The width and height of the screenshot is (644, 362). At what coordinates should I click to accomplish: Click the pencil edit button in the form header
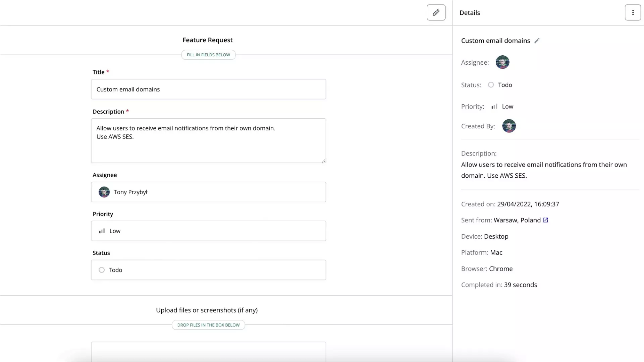tap(436, 13)
